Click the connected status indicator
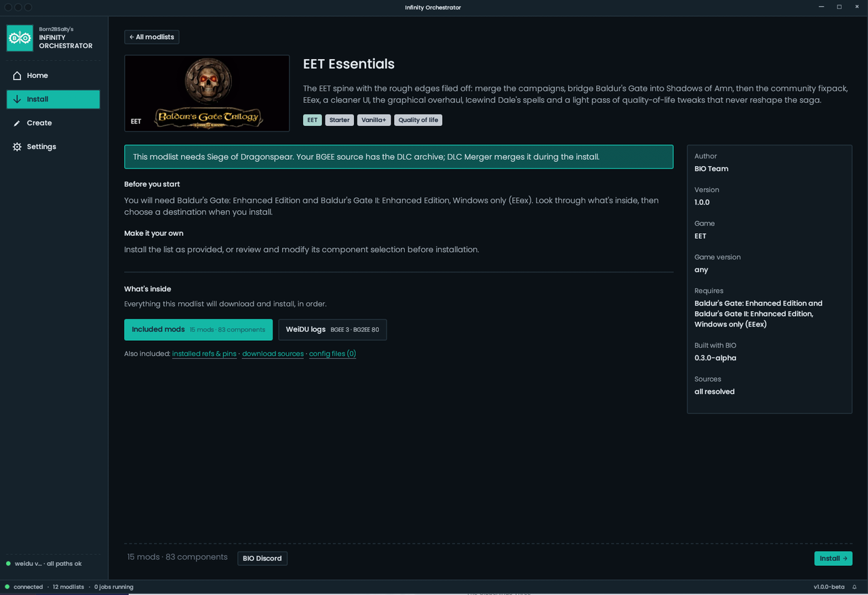The image size is (868, 595). click(24, 587)
